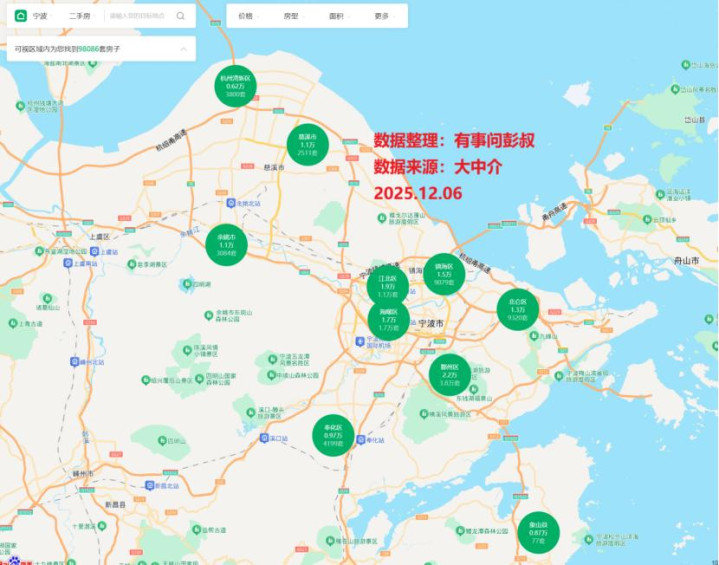The height and width of the screenshot is (565, 719).
Task: Select the 象山县 district marker
Action: click(538, 532)
